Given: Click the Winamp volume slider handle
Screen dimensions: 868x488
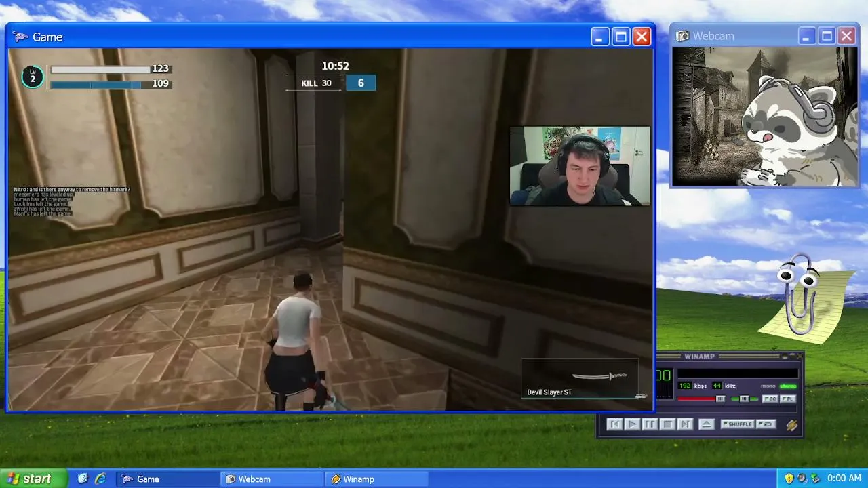Looking at the screenshot, I should [720, 399].
